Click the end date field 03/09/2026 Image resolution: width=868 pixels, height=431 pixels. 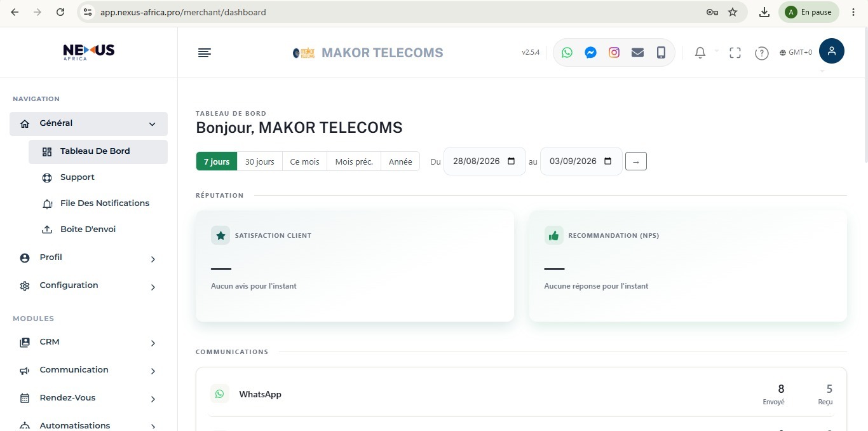pos(581,161)
